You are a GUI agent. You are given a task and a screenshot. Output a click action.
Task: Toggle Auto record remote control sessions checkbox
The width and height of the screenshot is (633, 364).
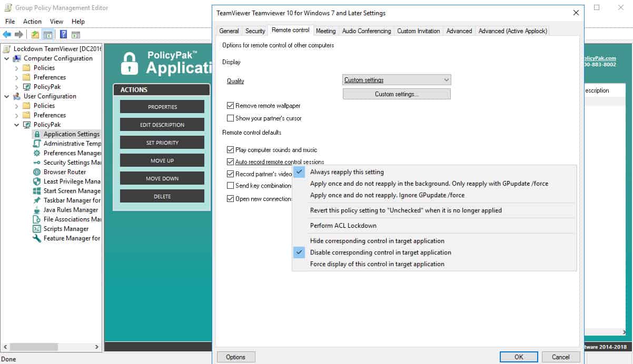230,162
